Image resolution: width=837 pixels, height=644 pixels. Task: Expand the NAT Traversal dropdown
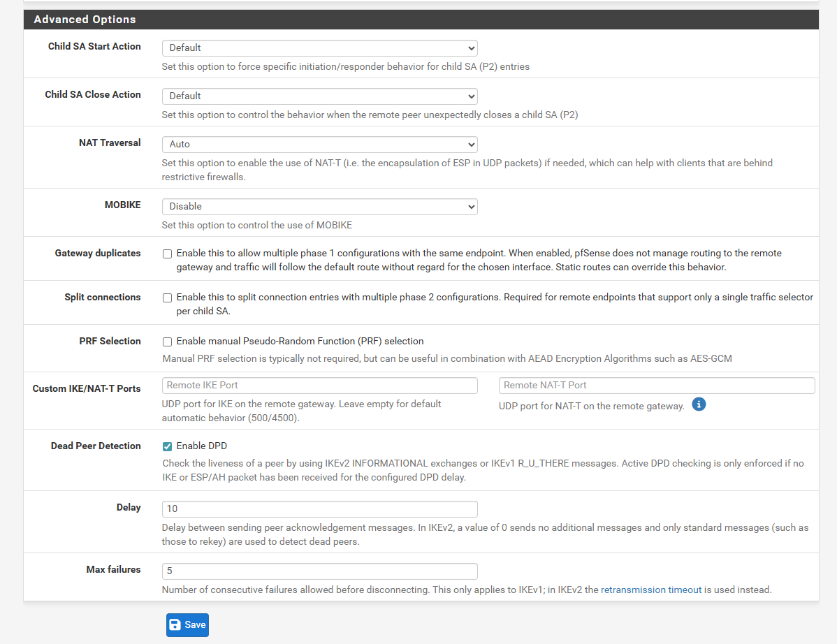[320, 145]
